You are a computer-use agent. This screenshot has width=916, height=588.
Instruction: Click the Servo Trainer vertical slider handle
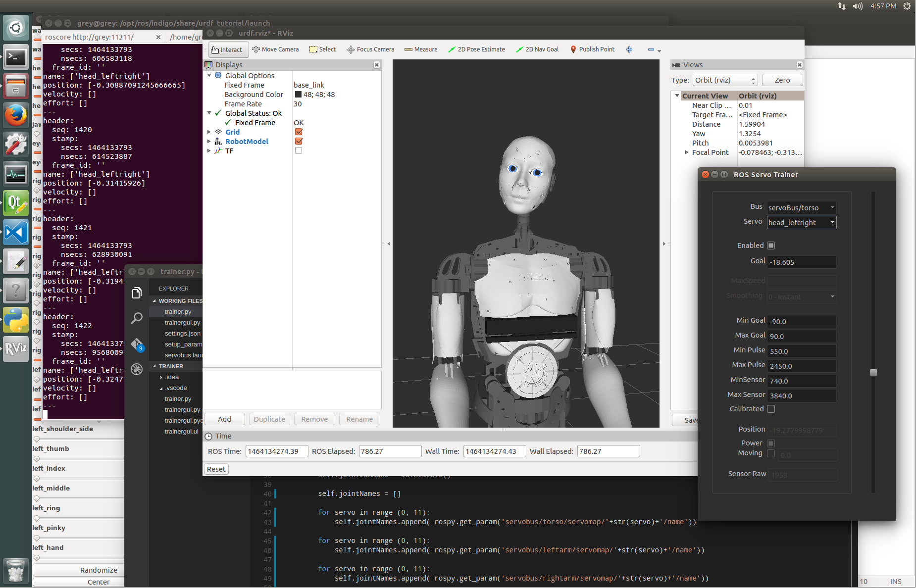873,373
